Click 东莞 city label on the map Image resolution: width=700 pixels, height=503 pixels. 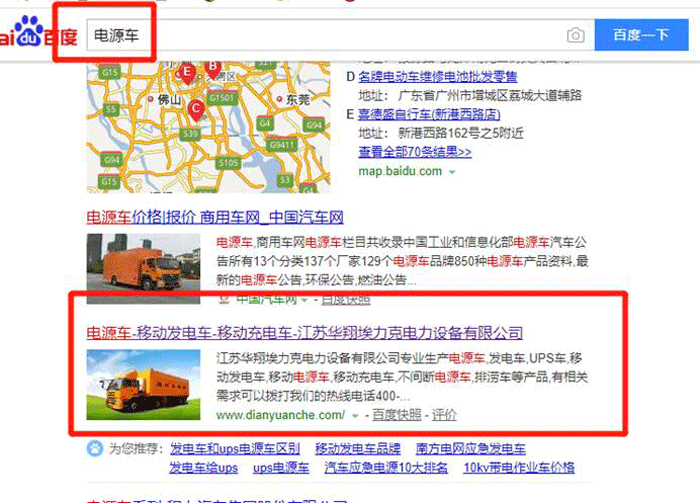click(298, 99)
